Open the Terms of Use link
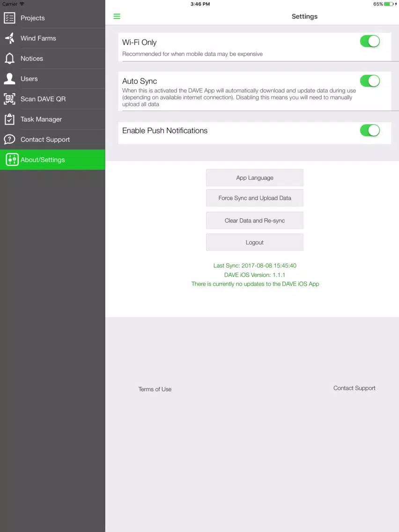Viewport: 399px width, 532px height. click(x=155, y=389)
